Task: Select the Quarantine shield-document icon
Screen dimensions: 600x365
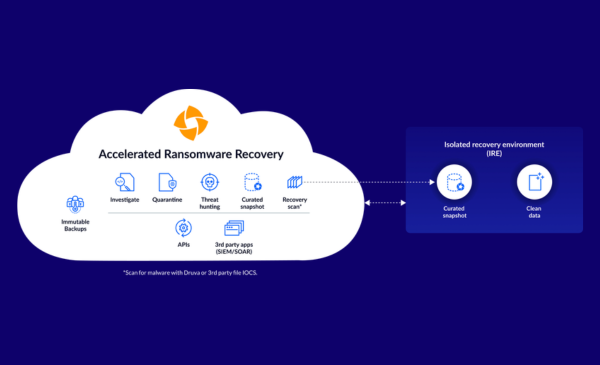Action: (x=167, y=182)
